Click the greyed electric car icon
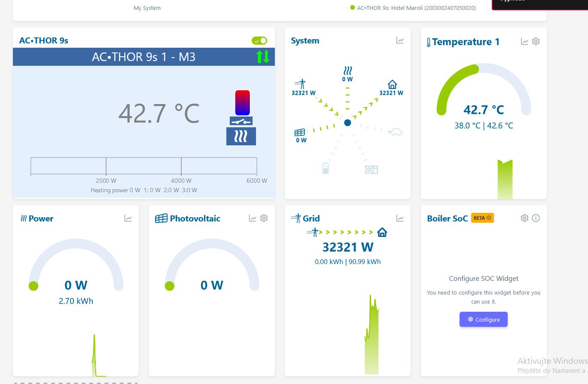 click(395, 132)
